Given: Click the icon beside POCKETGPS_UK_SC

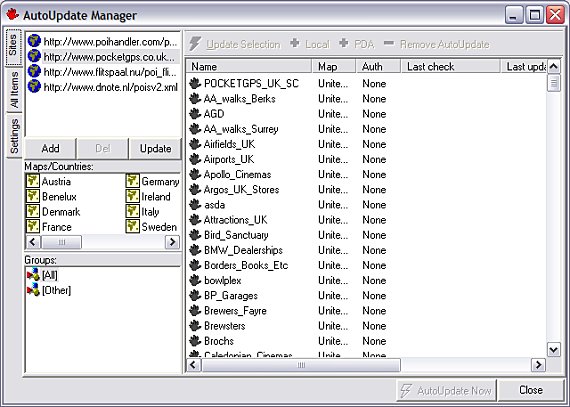Looking at the screenshot, I should [x=195, y=84].
